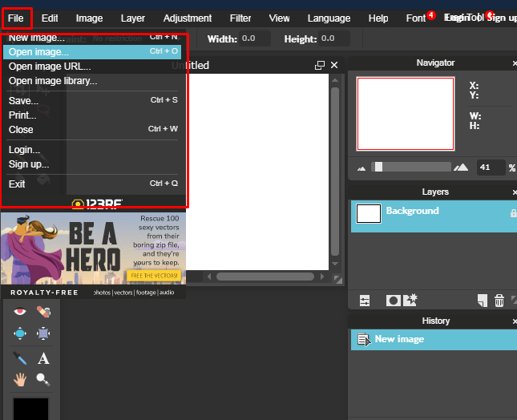Click the canvas horizontal scrollbar

265,277
